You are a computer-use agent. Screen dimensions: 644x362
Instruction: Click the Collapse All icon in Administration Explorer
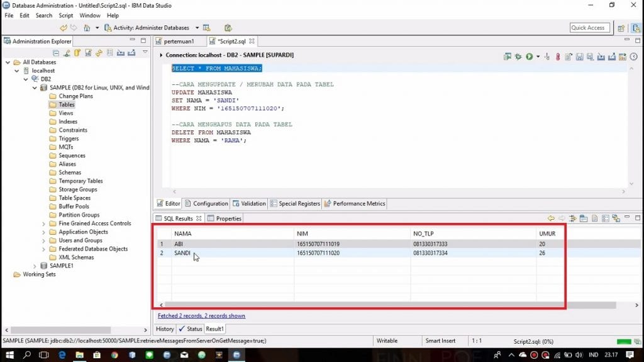[x=57, y=53]
